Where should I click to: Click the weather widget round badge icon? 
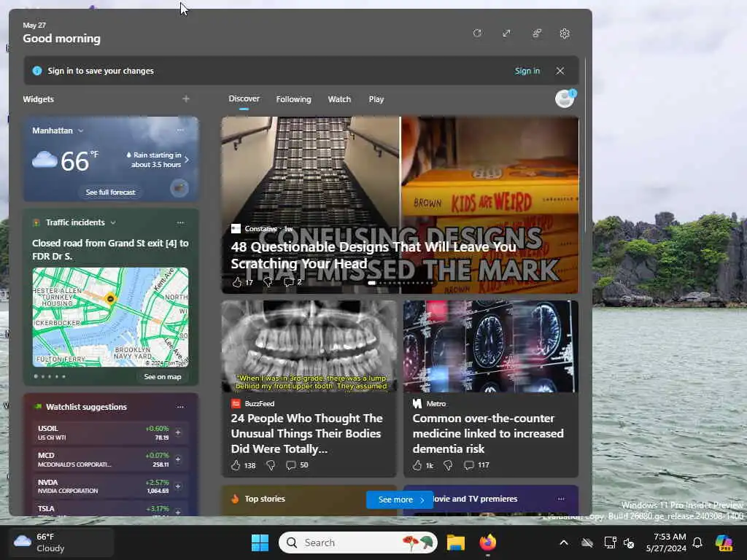click(x=179, y=188)
